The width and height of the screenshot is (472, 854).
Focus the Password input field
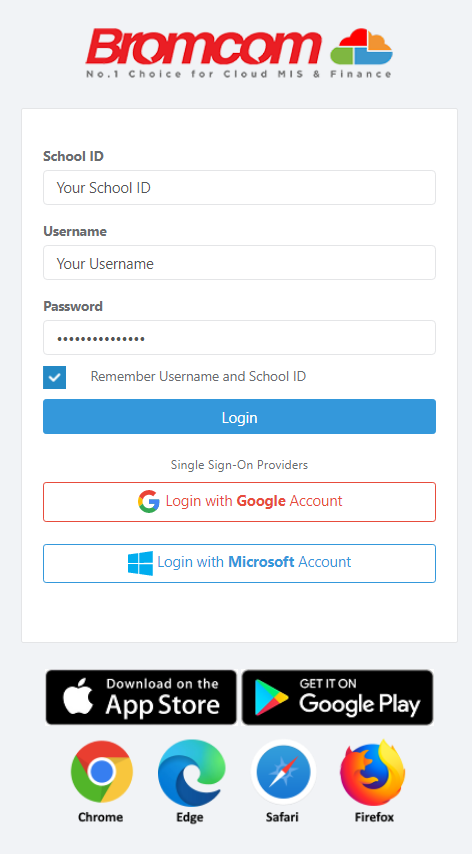(x=240, y=338)
